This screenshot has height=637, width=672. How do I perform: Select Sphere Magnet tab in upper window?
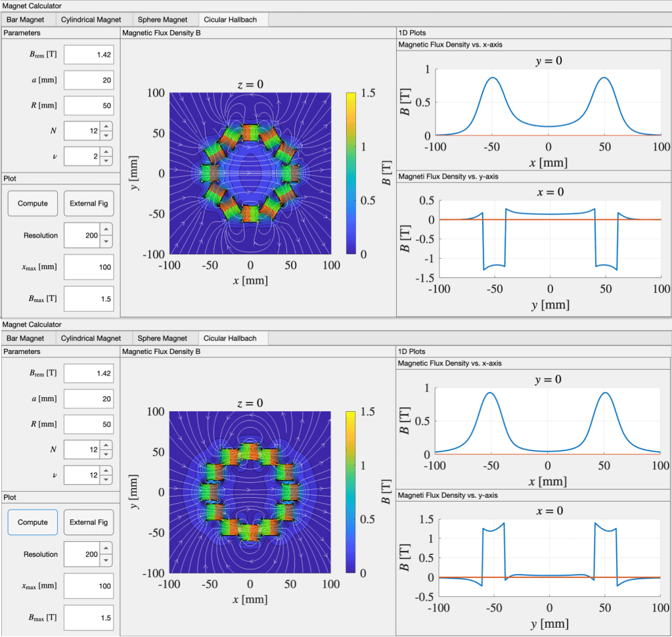pyautogui.click(x=162, y=20)
